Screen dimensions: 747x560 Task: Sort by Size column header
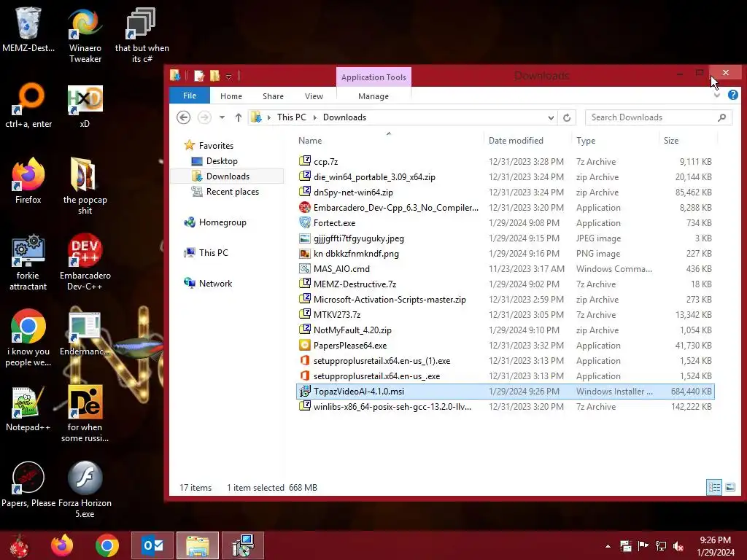coord(687,141)
